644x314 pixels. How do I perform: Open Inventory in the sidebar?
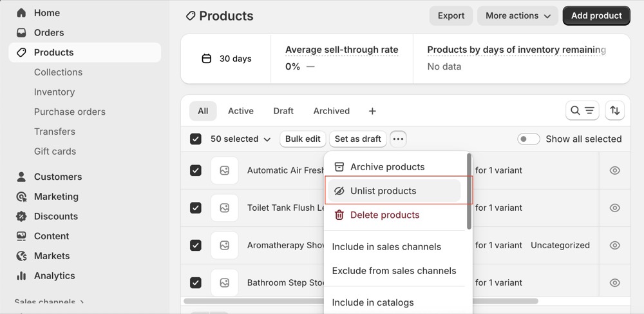click(54, 92)
